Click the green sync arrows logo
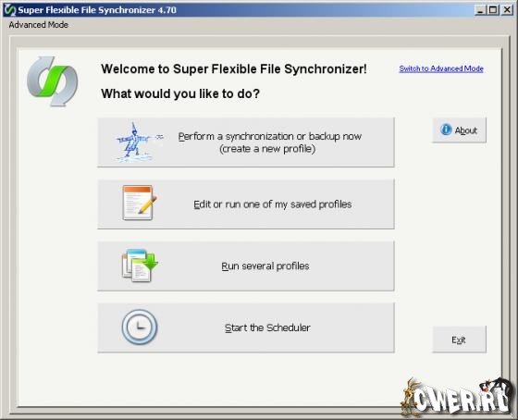The height and width of the screenshot is (420, 518). tap(52, 81)
